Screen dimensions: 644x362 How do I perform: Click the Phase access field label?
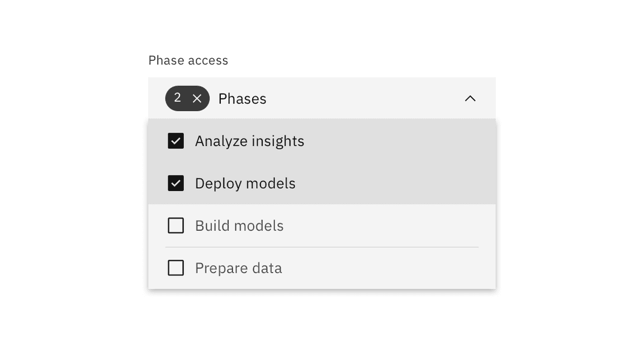point(188,60)
